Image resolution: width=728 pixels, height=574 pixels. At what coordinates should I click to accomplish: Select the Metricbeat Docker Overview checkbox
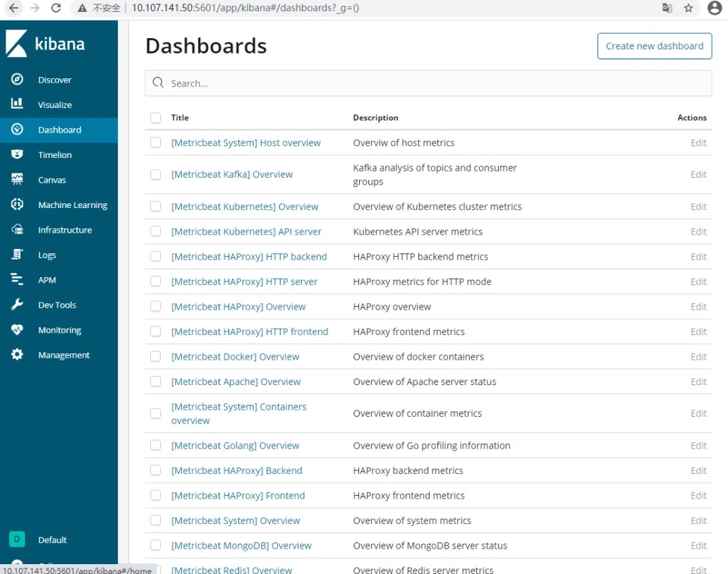[155, 357]
